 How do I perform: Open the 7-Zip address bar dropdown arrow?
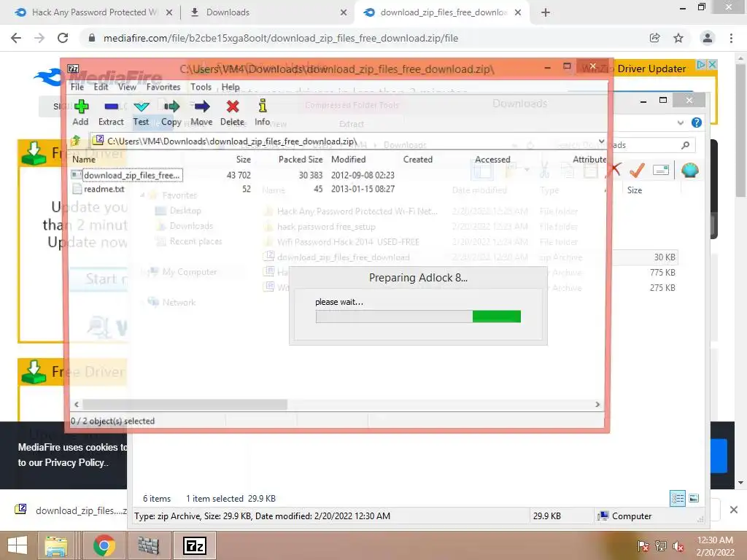point(601,141)
